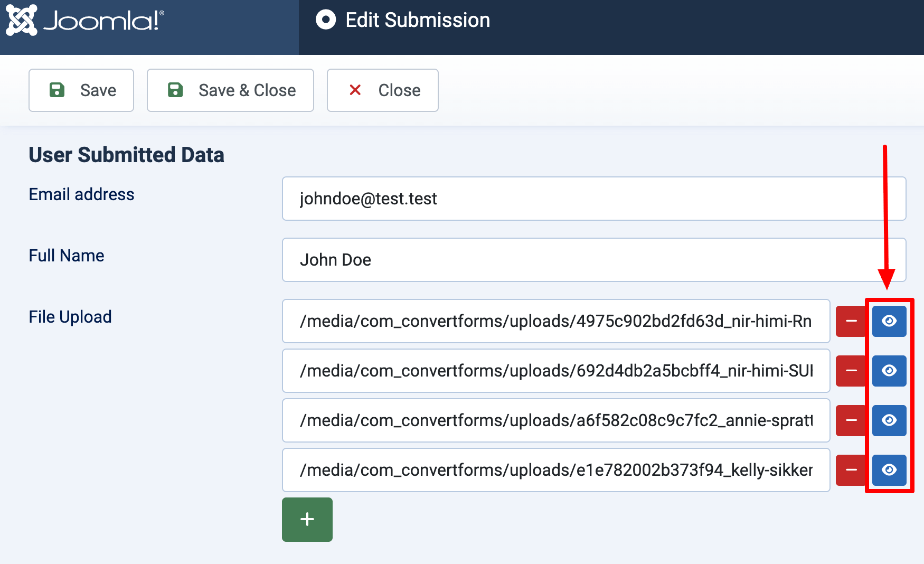Click the File Upload label
The width and height of the screenshot is (924, 564).
point(70,317)
